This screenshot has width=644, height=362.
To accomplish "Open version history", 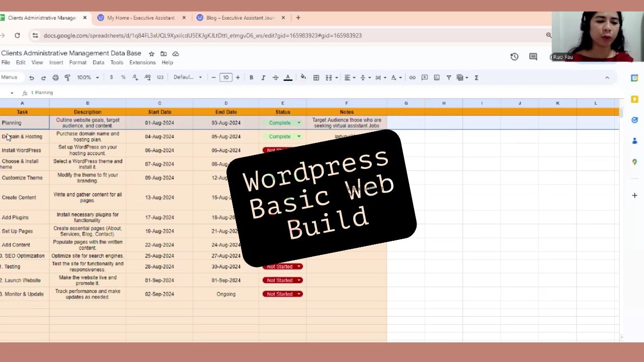I will tap(514, 57).
